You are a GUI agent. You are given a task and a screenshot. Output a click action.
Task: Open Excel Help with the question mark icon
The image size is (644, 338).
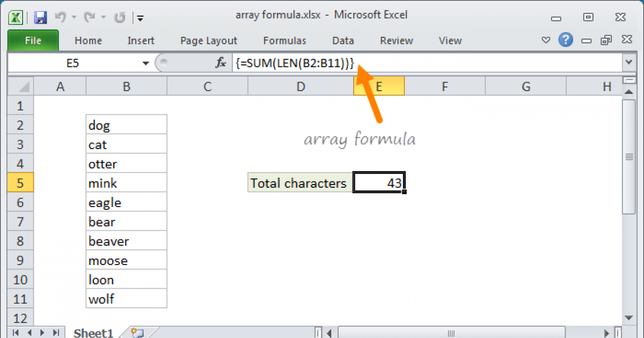coord(566,40)
